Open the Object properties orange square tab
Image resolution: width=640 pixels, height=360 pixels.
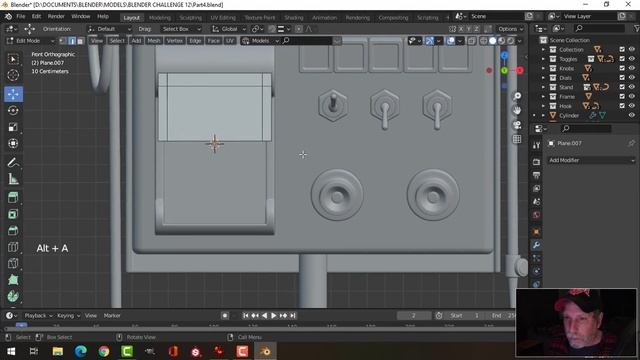tap(536, 231)
